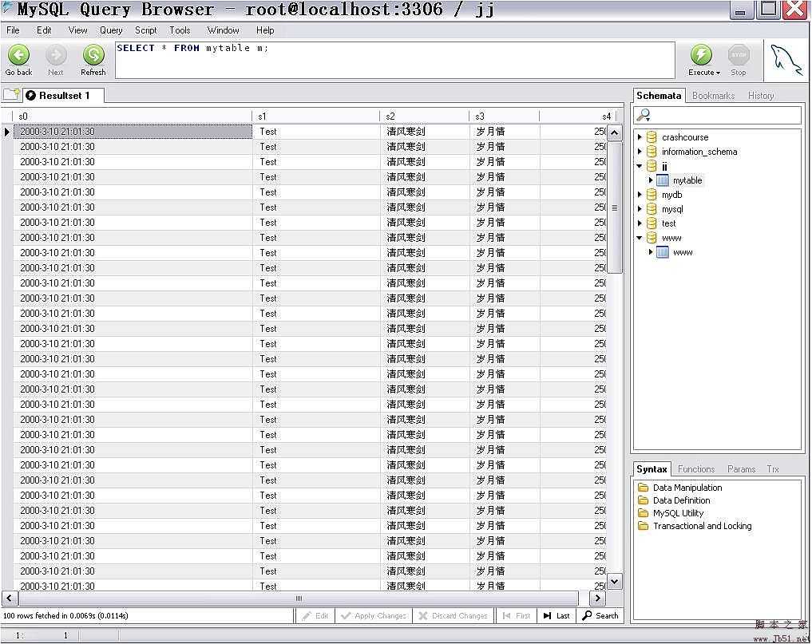This screenshot has height=644, width=812.
Task: Switch to the Params tab
Action: [x=741, y=469]
